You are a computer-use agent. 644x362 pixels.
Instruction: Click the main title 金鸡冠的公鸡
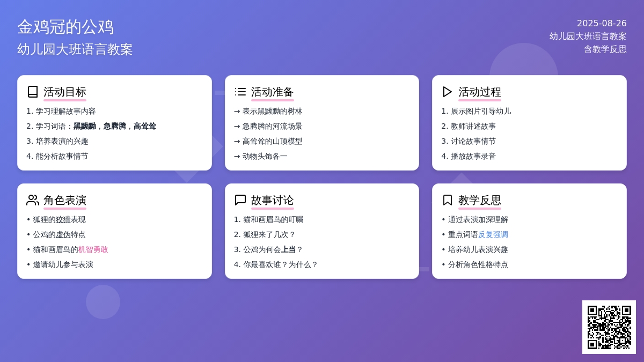(x=65, y=27)
